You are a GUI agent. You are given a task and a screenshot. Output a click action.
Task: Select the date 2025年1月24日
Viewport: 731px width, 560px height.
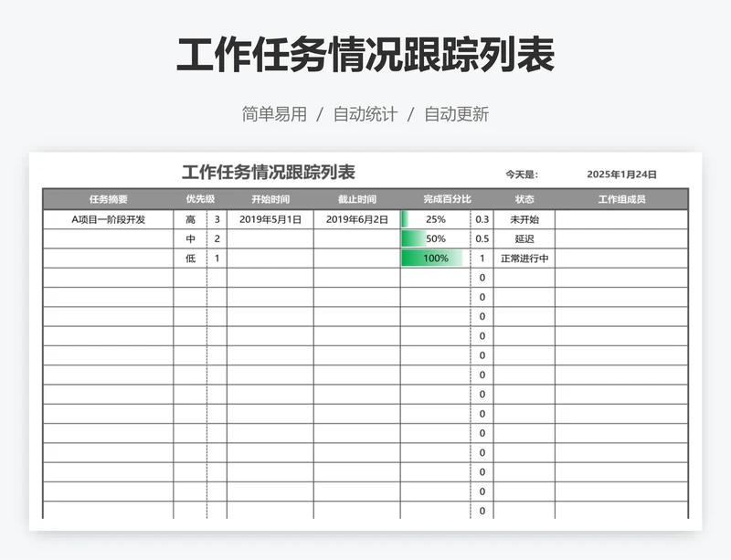pyautogui.click(x=621, y=174)
